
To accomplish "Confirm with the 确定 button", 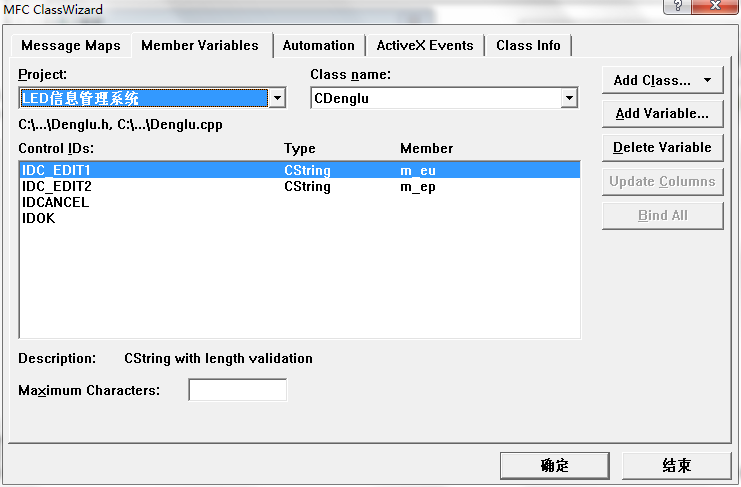I will (554, 465).
